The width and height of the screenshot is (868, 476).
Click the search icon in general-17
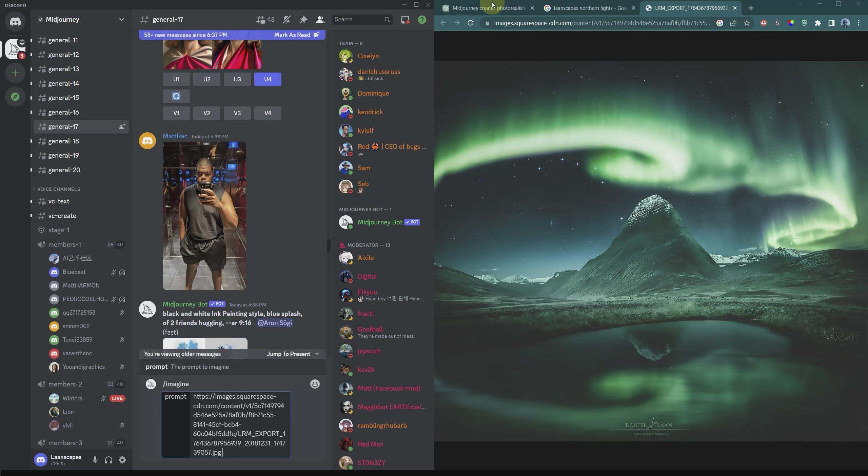(x=387, y=19)
